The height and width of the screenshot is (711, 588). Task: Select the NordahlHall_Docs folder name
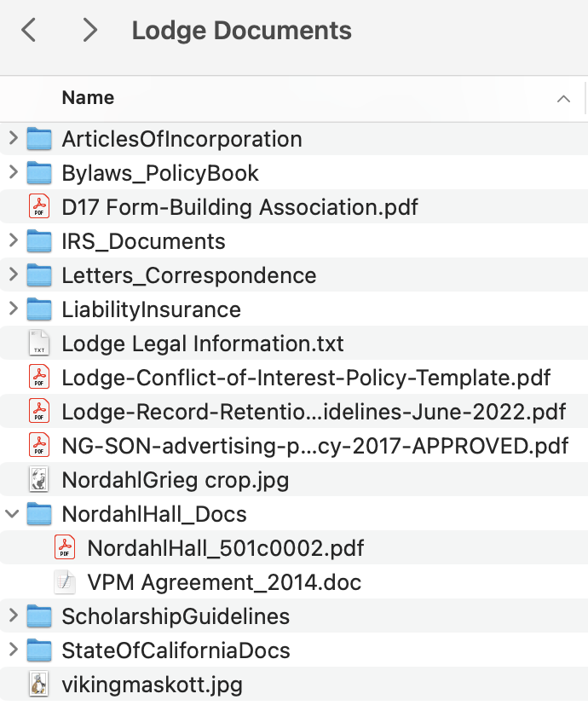point(154,514)
